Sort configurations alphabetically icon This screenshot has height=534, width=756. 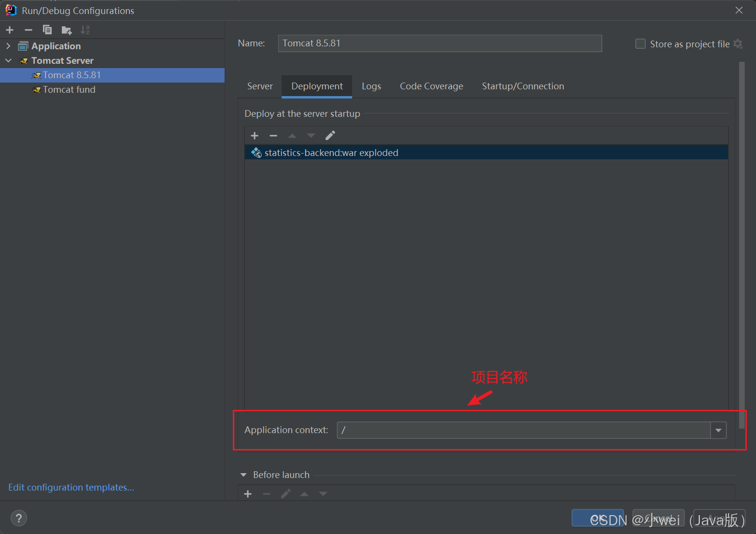point(85,30)
